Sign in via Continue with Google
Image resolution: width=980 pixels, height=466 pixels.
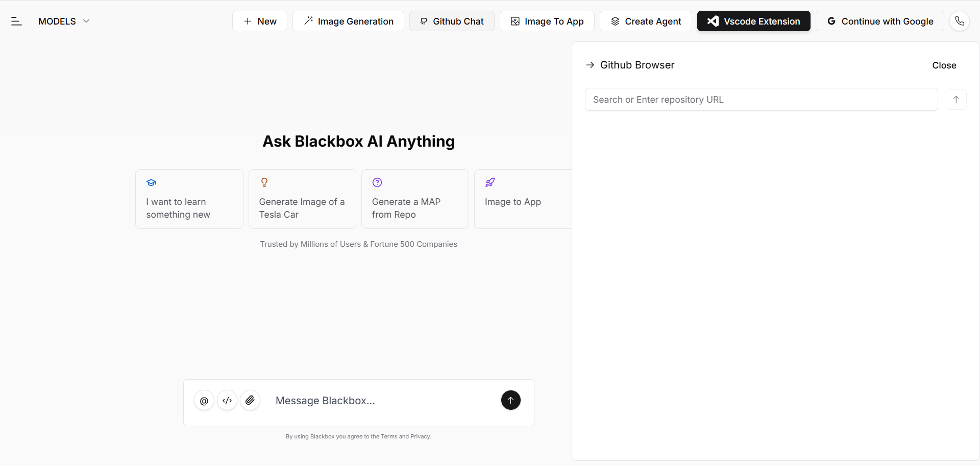click(879, 21)
